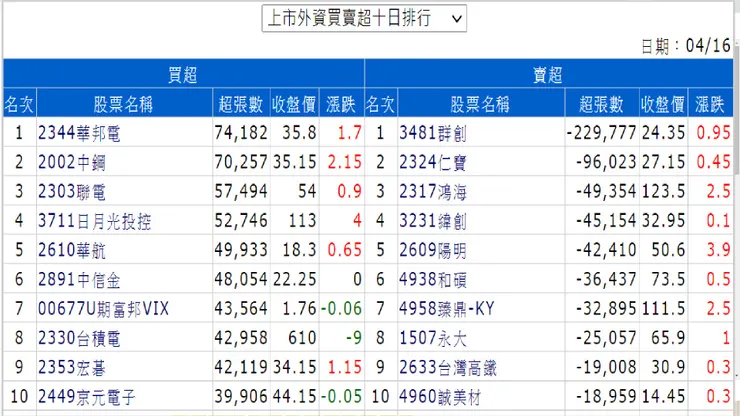Screen dimensions: 740x416
Task: Click sell-side stock 3481群創
Action: point(433,133)
